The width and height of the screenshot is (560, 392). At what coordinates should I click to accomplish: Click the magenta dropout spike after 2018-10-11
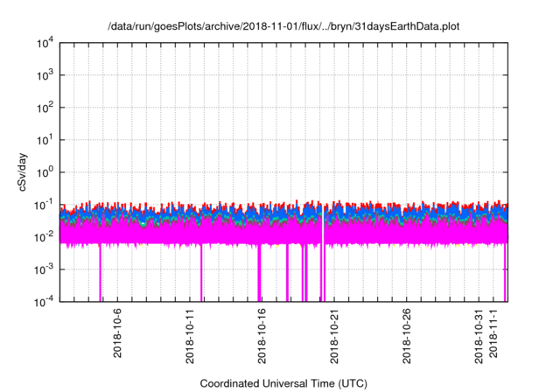pos(201,273)
